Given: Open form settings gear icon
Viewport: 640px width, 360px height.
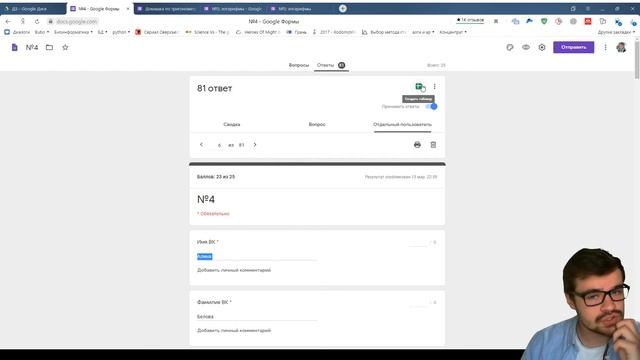Looking at the screenshot, I should click(542, 47).
